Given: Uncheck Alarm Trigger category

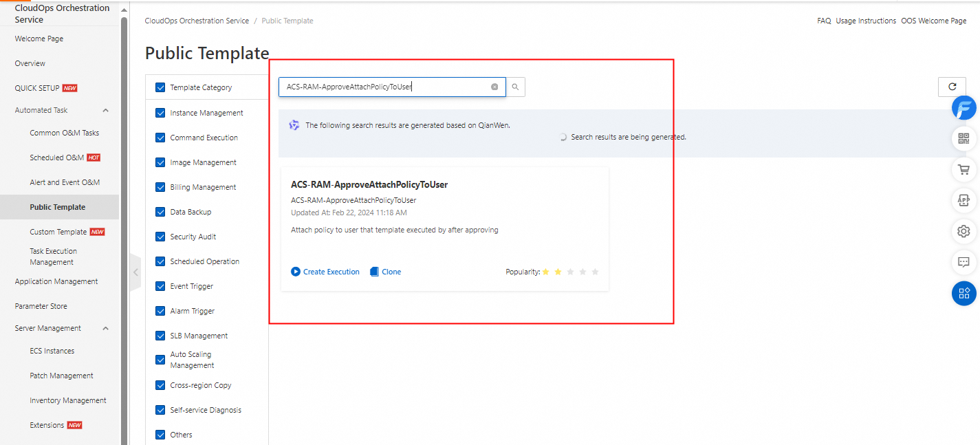Looking at the screenshot, I should pyautogui.click(x=160, y=311).
